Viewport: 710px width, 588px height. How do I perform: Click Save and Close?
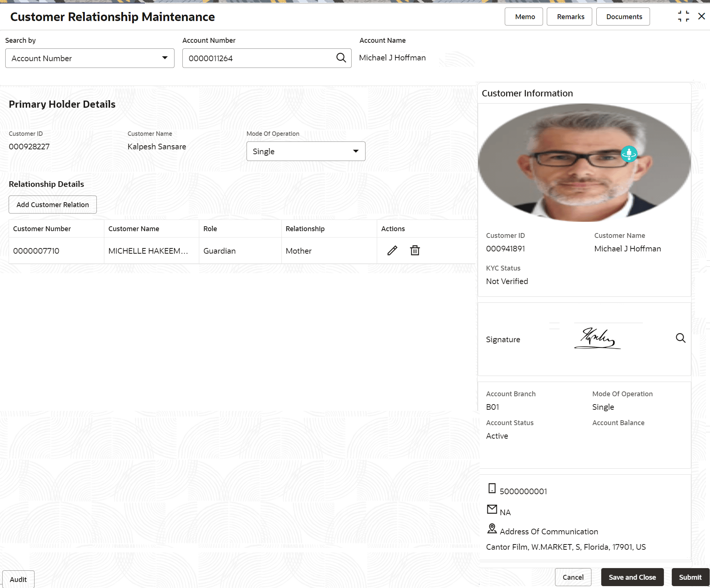click(x=632, y=577)
